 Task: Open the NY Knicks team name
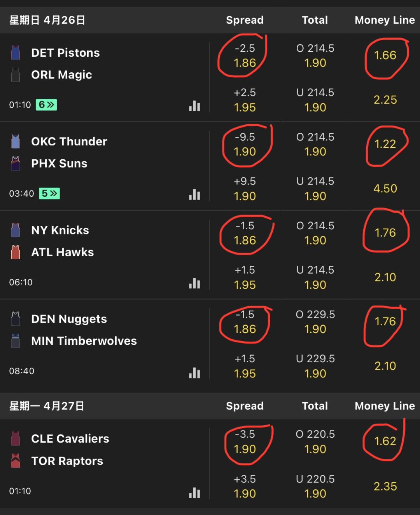60,230
